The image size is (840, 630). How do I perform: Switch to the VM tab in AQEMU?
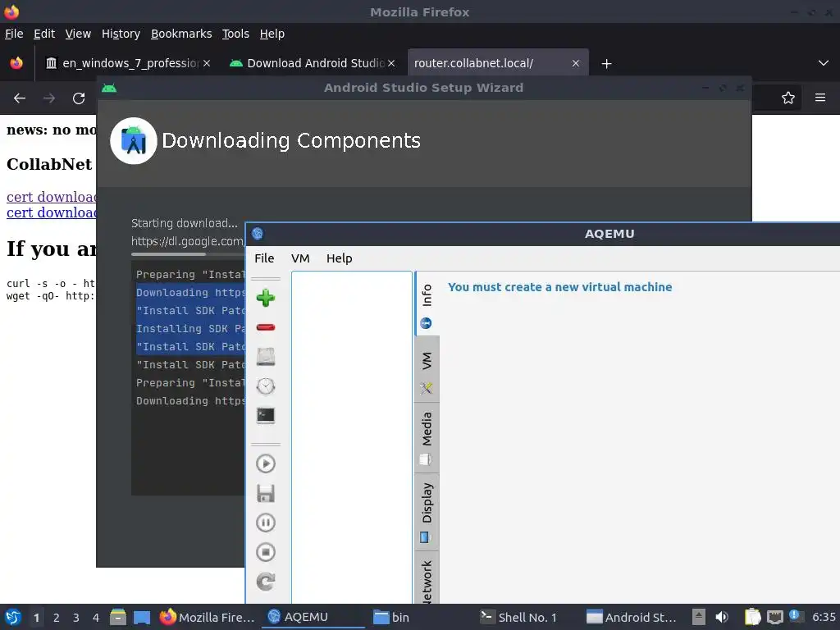click(427, 370)
